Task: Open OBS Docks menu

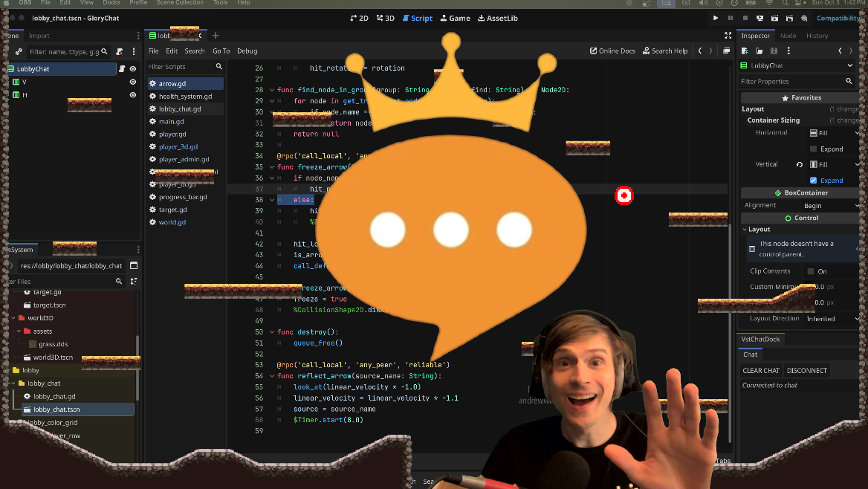Action: click(x=111, y=3)
